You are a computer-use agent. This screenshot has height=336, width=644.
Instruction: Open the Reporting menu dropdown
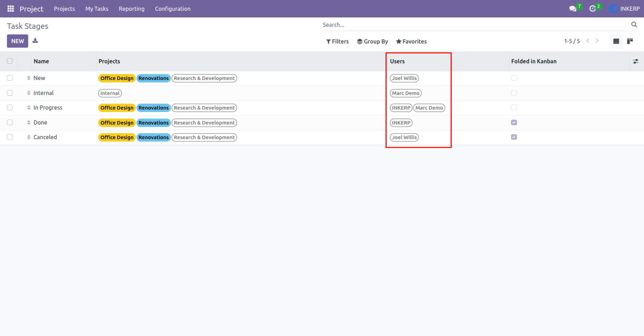point(132,9)
